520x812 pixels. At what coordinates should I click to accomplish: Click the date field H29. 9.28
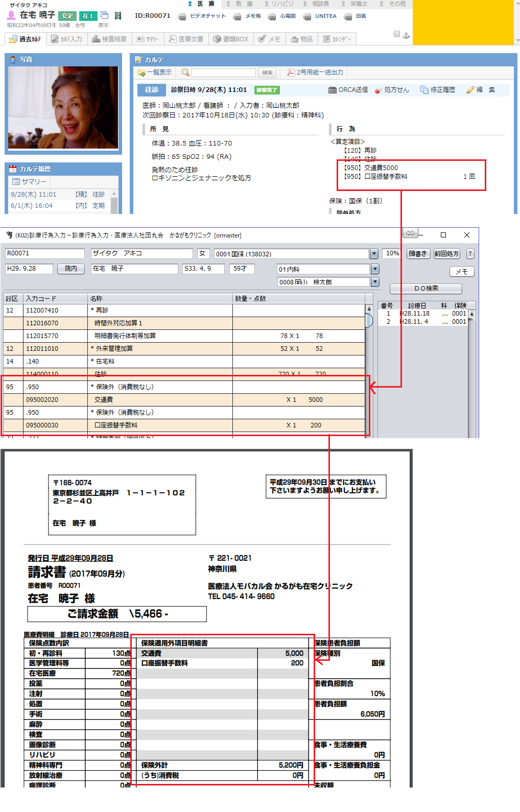pyautogui.click(x=29, y=269)
